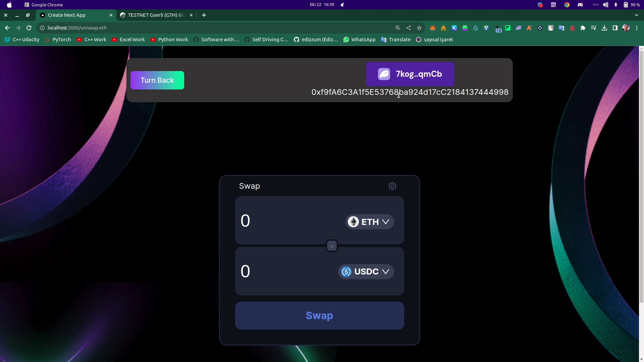Open the helmet extension icon

(443, 28)
